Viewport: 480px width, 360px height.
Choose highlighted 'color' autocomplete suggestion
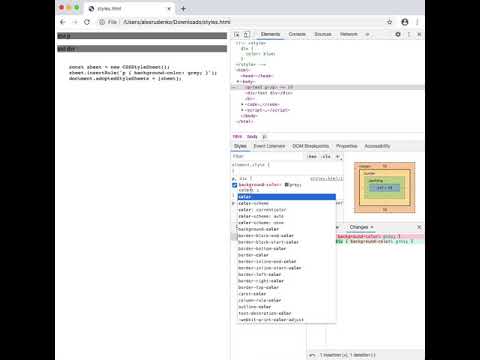tap(286, 197)
